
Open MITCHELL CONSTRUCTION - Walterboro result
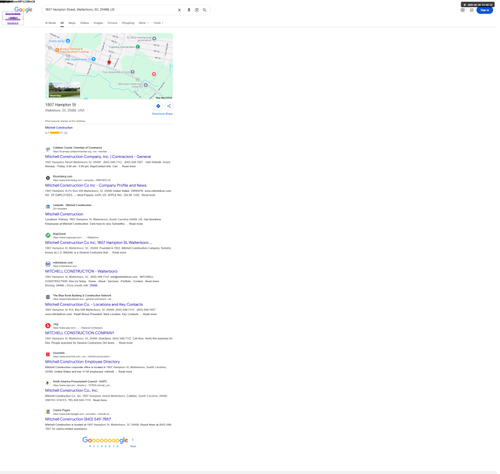coord(81,271)
